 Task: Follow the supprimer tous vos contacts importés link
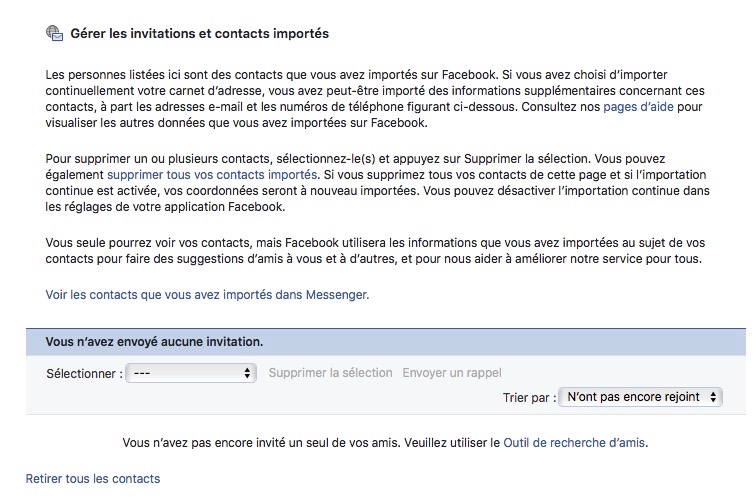212,175
